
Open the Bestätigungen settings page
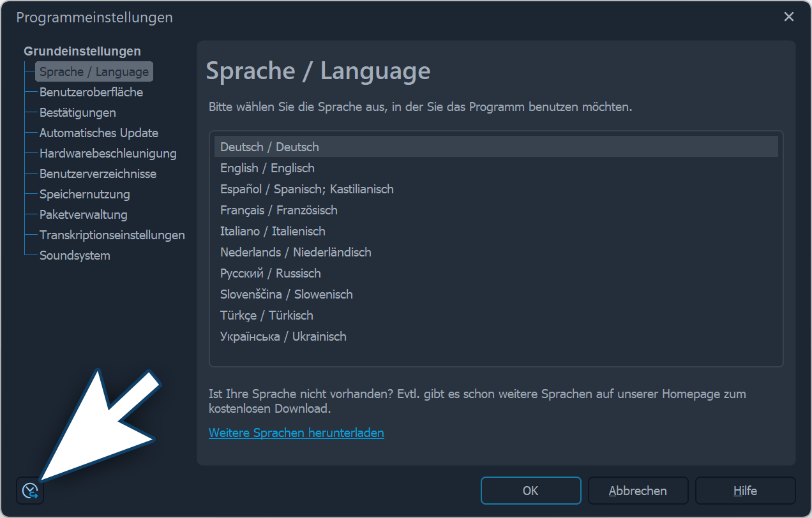pyautogui.click(x=78, y=112)
